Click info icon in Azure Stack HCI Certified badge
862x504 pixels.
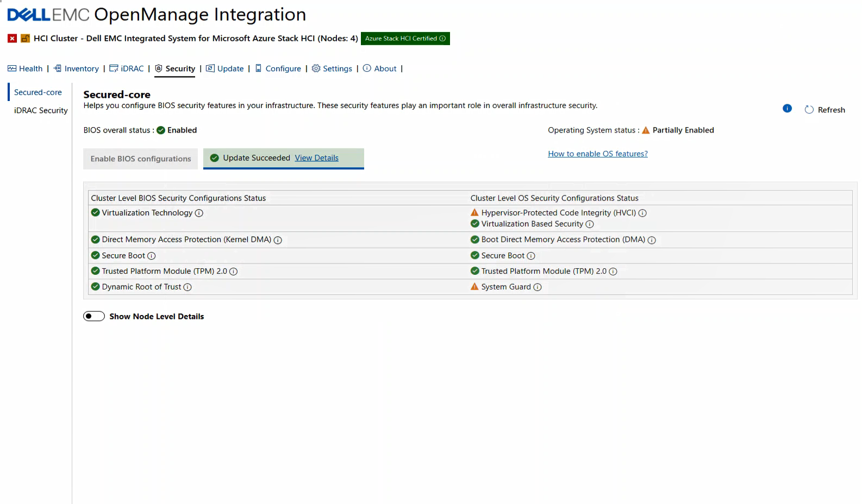tap(442, 39)
